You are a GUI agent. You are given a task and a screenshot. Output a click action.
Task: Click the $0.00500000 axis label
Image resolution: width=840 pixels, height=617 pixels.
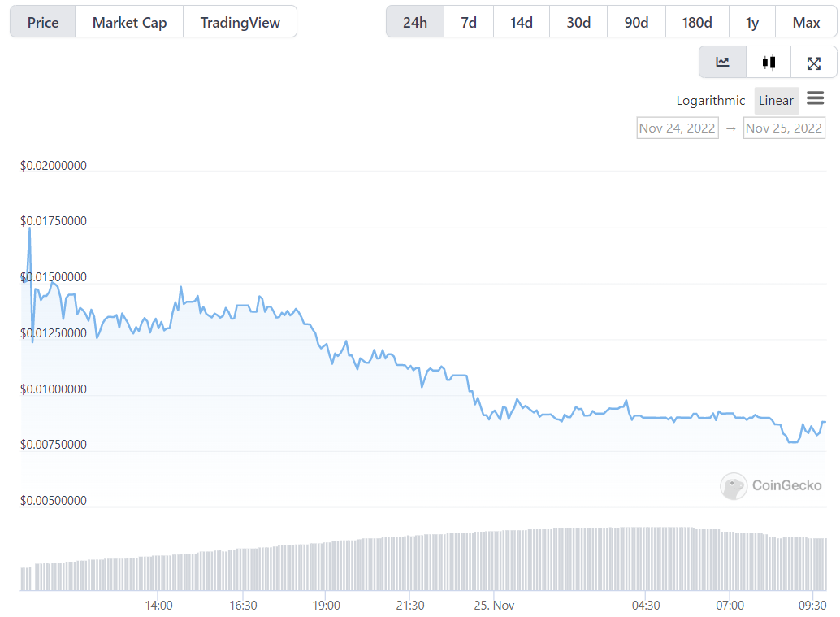(54, 500)
